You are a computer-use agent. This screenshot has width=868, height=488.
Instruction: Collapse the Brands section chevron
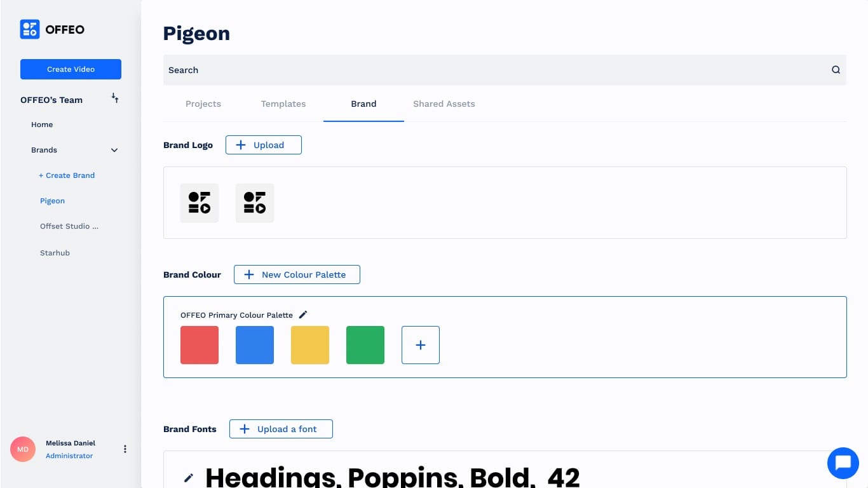click(114, 150)
